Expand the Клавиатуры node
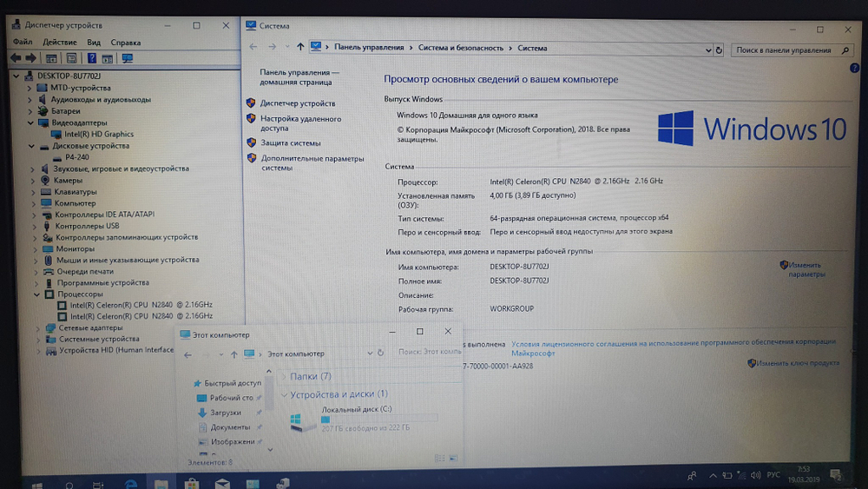This screenshot has width=868, height=489. pyautogui.click(x=33, y=192)
